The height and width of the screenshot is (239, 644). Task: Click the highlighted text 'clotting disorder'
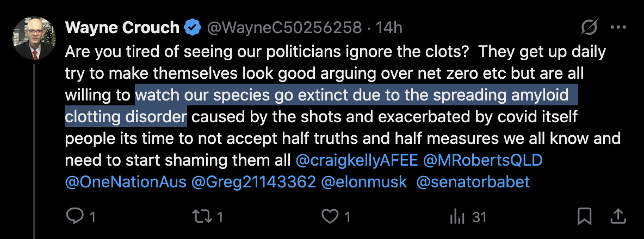pos(126,116)
